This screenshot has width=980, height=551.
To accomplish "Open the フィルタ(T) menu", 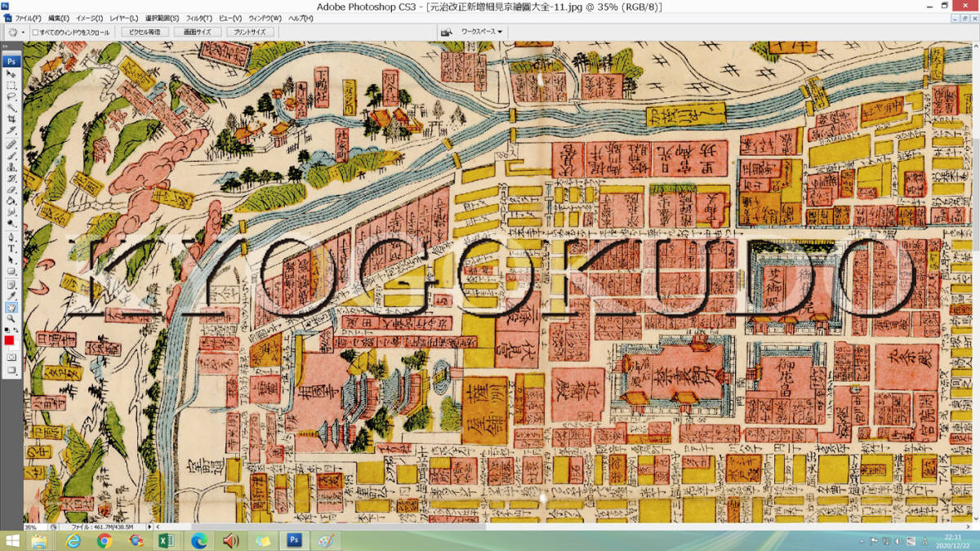I will [199, 18].
